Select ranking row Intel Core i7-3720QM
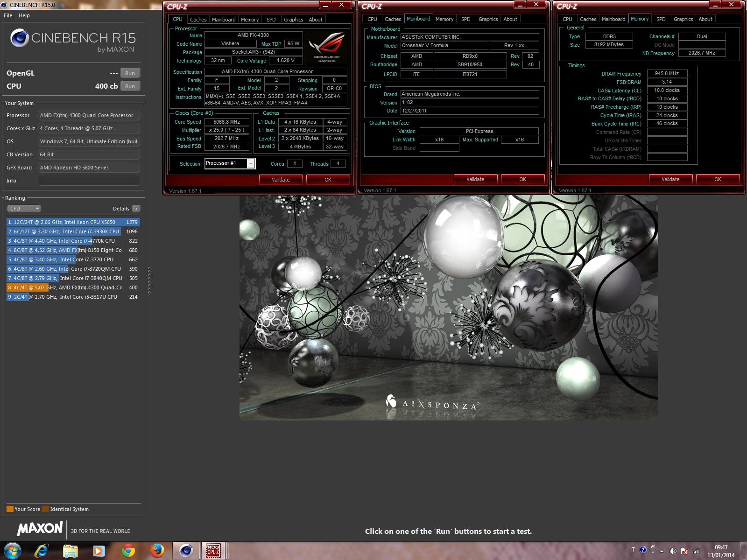 point(73,269)
